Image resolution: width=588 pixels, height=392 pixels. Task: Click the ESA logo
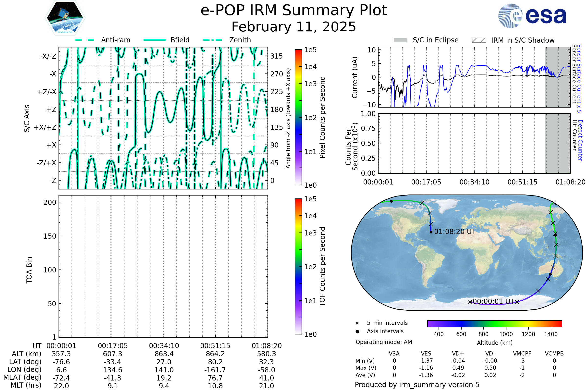pos(532,16)
